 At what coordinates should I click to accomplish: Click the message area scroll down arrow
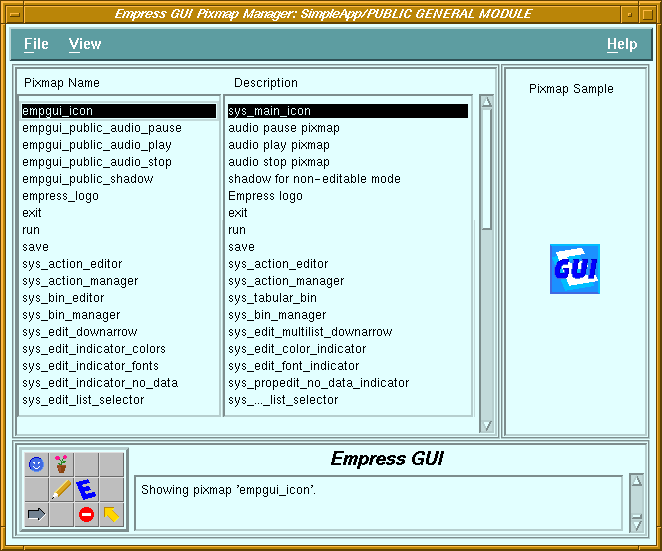coord(637,525)
